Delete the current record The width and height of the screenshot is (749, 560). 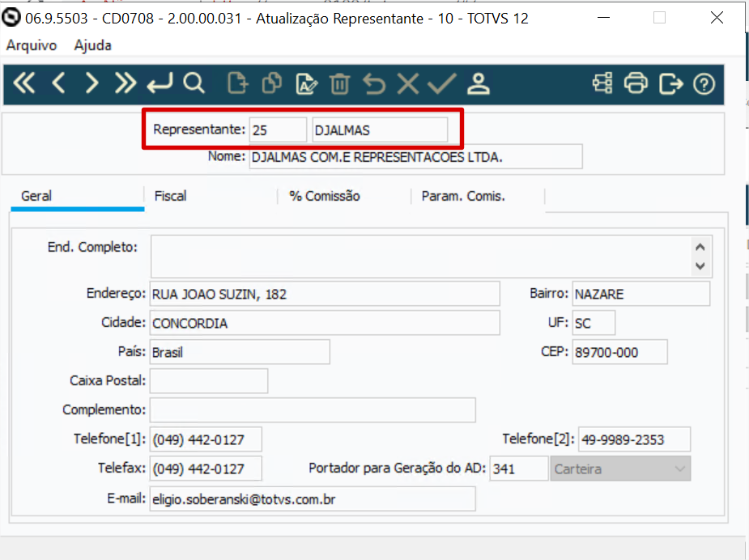(339, 83)
